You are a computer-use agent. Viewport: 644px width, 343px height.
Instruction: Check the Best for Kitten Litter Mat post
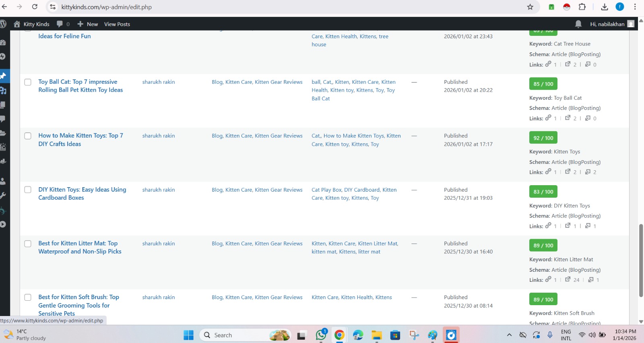tap(28, 244)
